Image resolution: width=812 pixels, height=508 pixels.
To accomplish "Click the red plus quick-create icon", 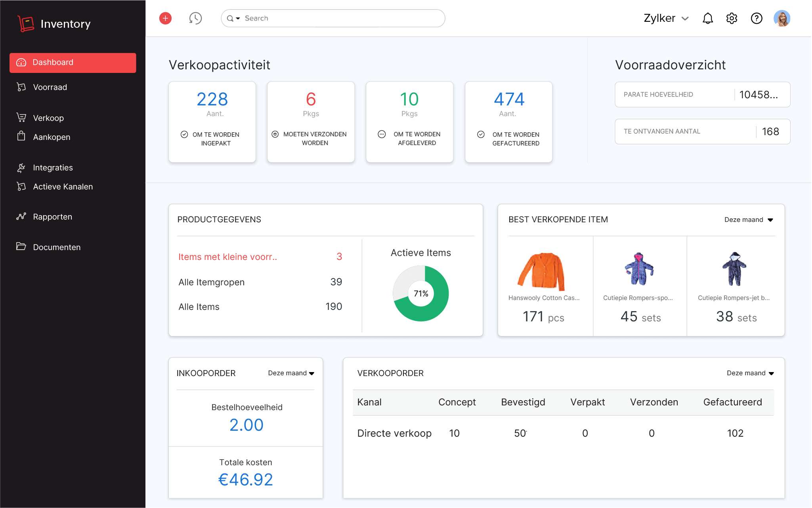I will pos(165,18).
